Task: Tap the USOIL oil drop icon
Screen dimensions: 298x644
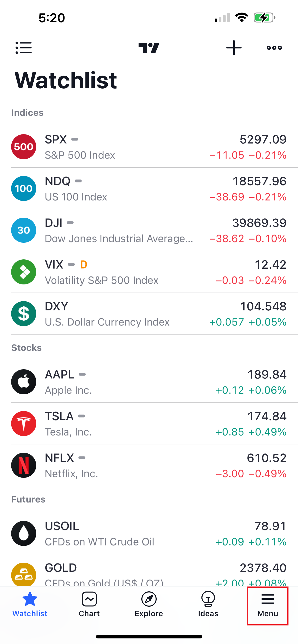Action: [x=23, y=533]
